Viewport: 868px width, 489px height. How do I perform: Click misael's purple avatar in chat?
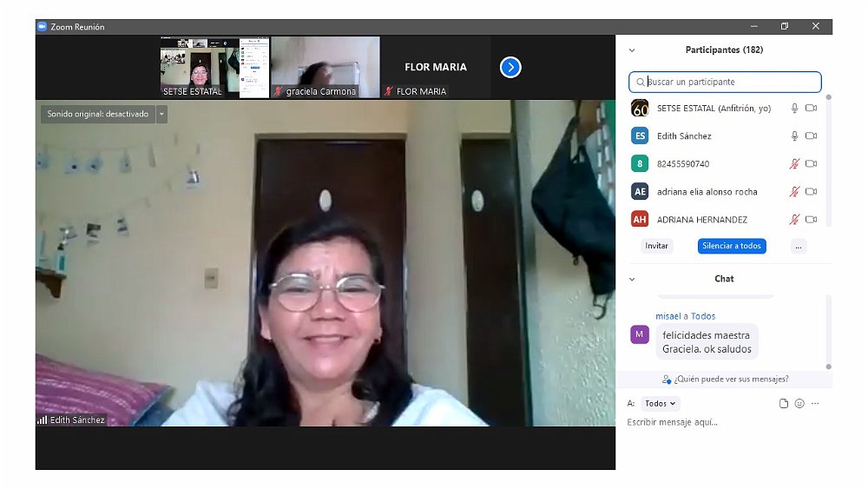[640, 334]
